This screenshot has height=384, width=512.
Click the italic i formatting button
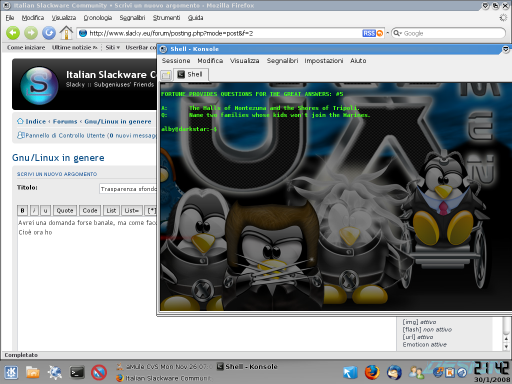point(34,211)
